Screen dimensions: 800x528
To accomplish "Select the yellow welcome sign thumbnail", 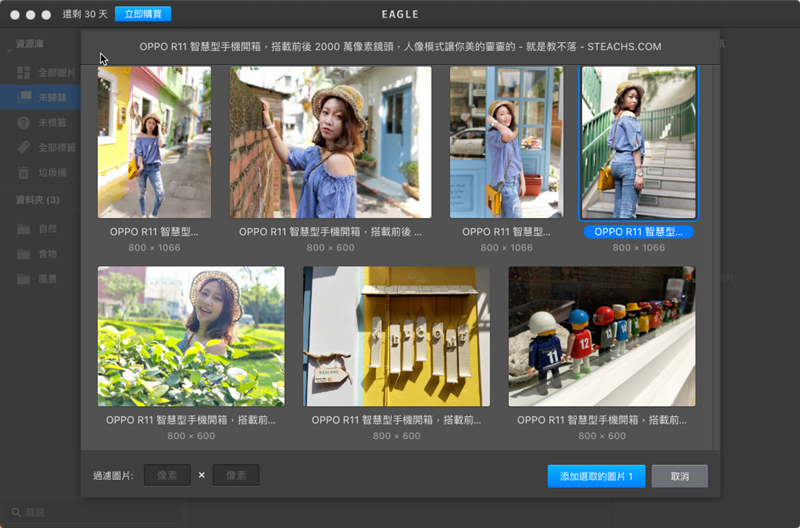I will [x=396, y=336].
